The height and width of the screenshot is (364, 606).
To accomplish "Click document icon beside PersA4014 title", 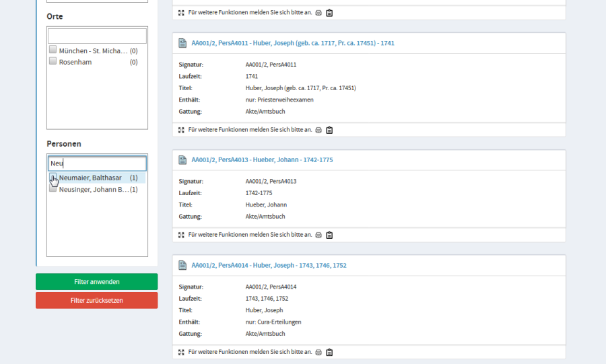I will click(182, 265).
